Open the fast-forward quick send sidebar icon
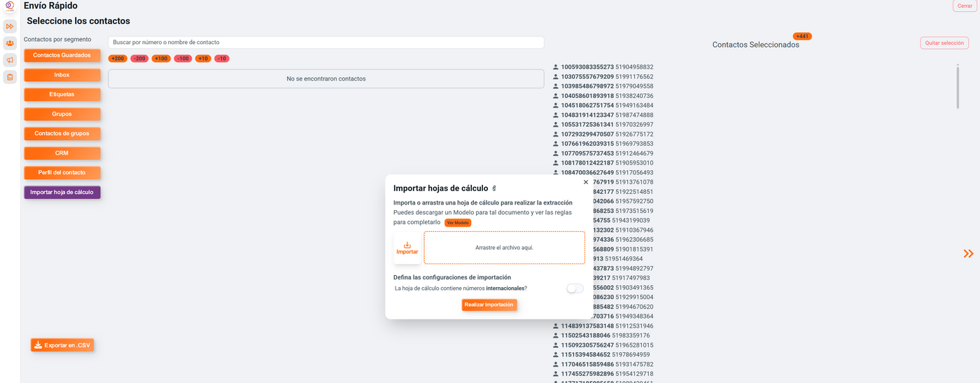This screenshot has width=980, height=383. (10, 26)
